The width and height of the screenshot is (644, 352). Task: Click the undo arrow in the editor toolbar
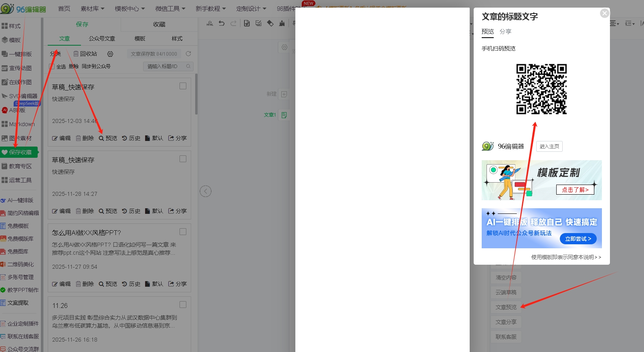point(222,24)
